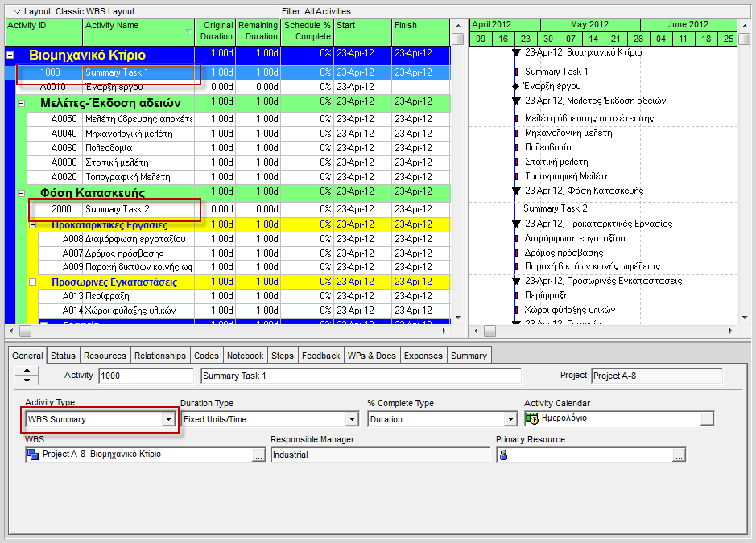
Task: Open the Steps tab
Action: point(283,356)
